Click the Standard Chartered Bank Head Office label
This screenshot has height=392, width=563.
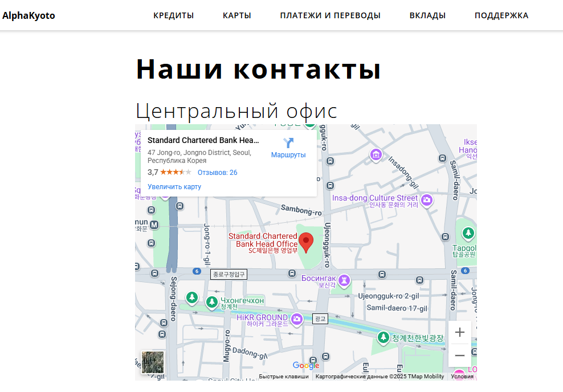coord(263,244)
